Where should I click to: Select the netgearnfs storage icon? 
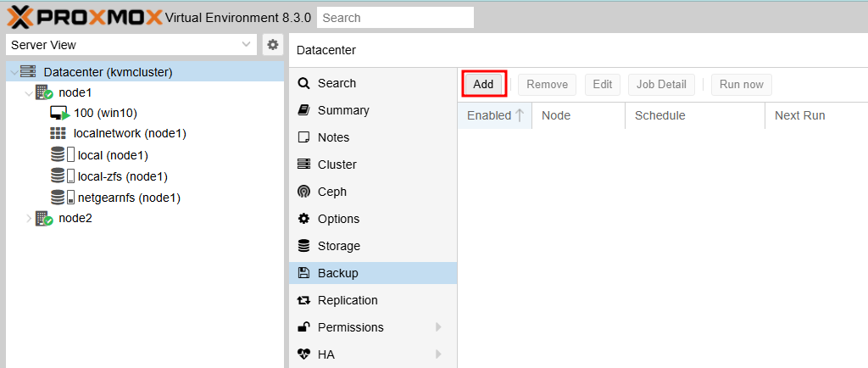pos(62,198)
